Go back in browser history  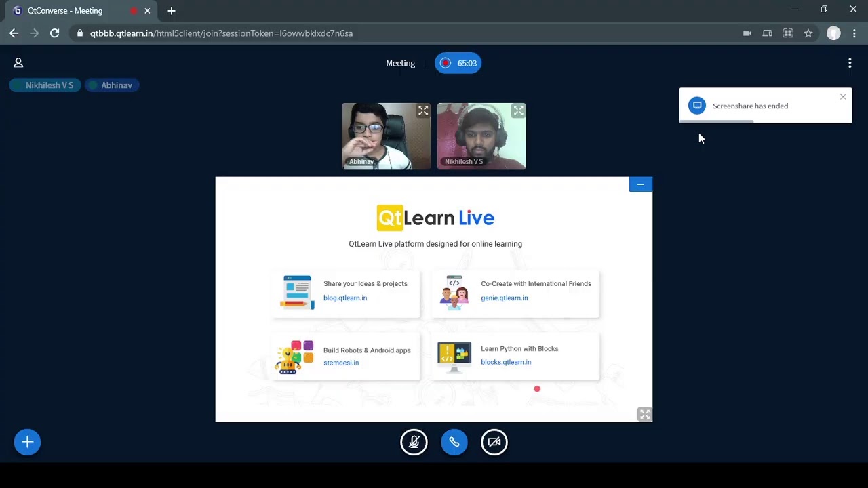[14, 33]
